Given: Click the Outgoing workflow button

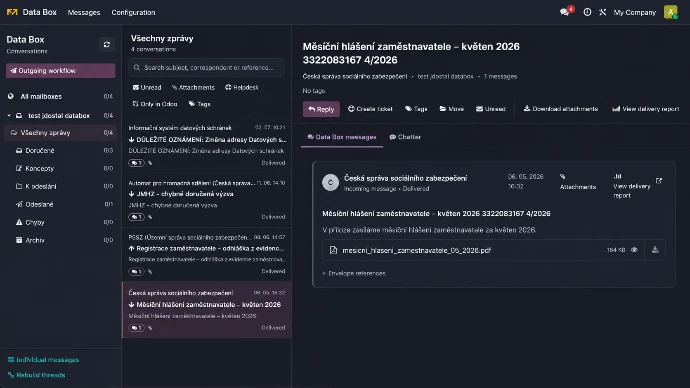Looking at the screenshot, I should click(x=61, y=70).
